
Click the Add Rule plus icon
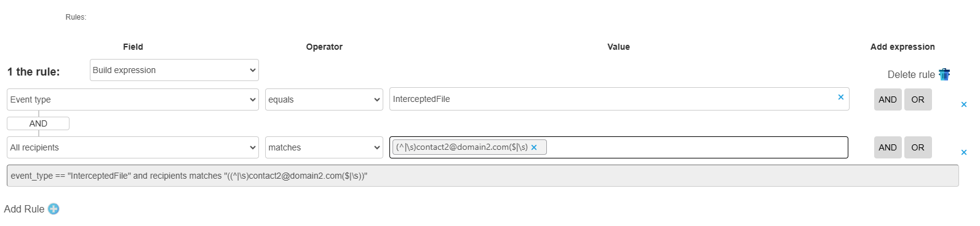(54, 209)
